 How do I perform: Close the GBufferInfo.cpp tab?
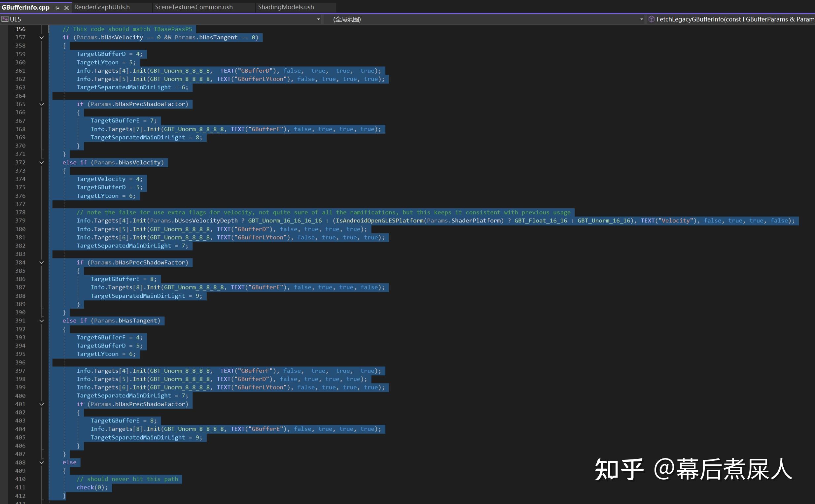click(x=66, y=7)
